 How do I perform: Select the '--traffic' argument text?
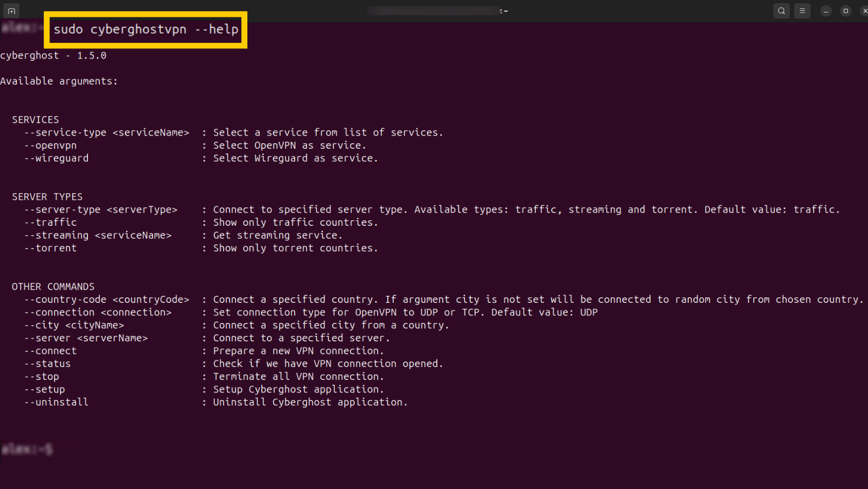(50, 223)
